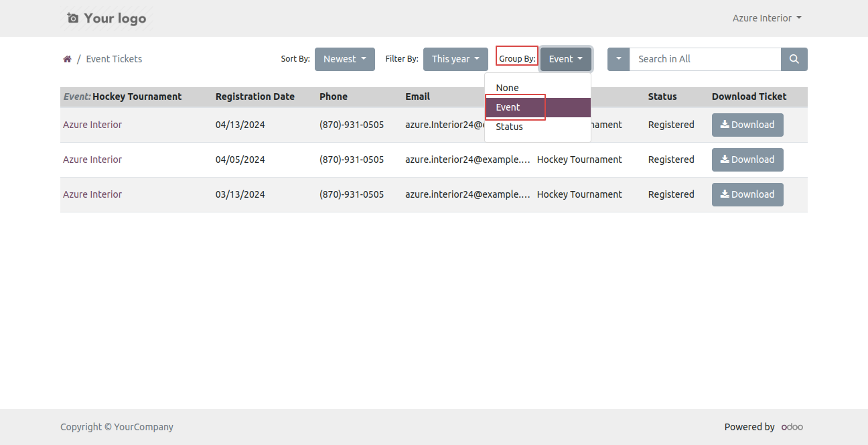The image size is (868, 445).
Task: Click the 03/13/2024 registration date
Action: (240, 194)
